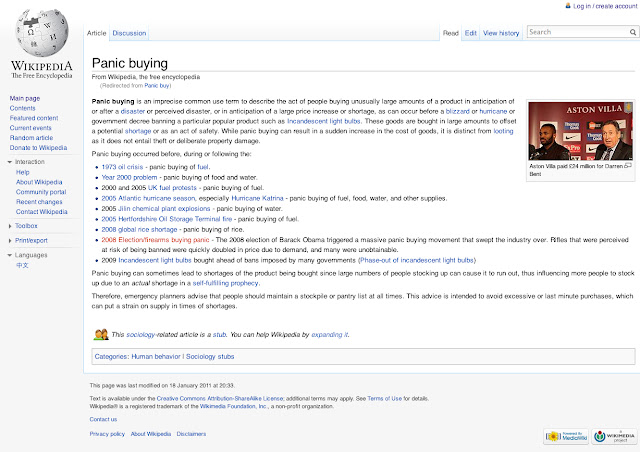Select the Read tab

451,33
